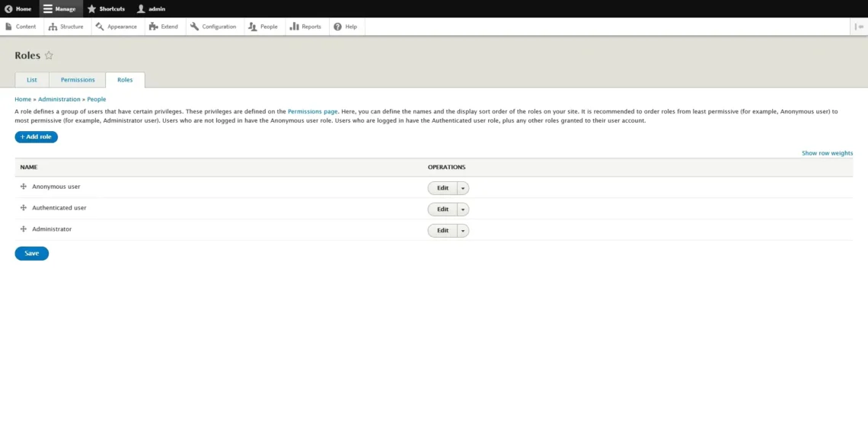The width and height of the screenshot is (868, 422).
Task: Edit the Authenticated user role
Action: (x=442, y=209)
